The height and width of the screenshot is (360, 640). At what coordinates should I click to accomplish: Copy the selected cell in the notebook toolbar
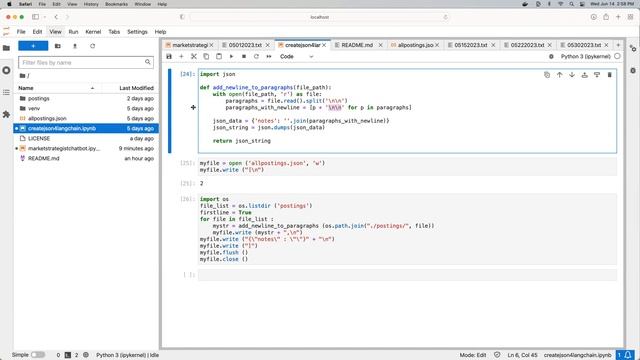tap(206, 56)
